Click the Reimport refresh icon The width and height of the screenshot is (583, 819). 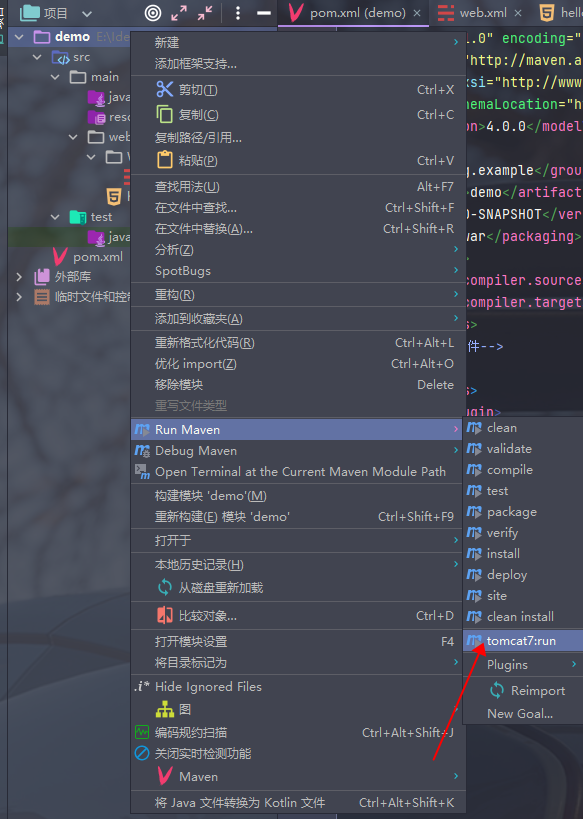(497, 691)
